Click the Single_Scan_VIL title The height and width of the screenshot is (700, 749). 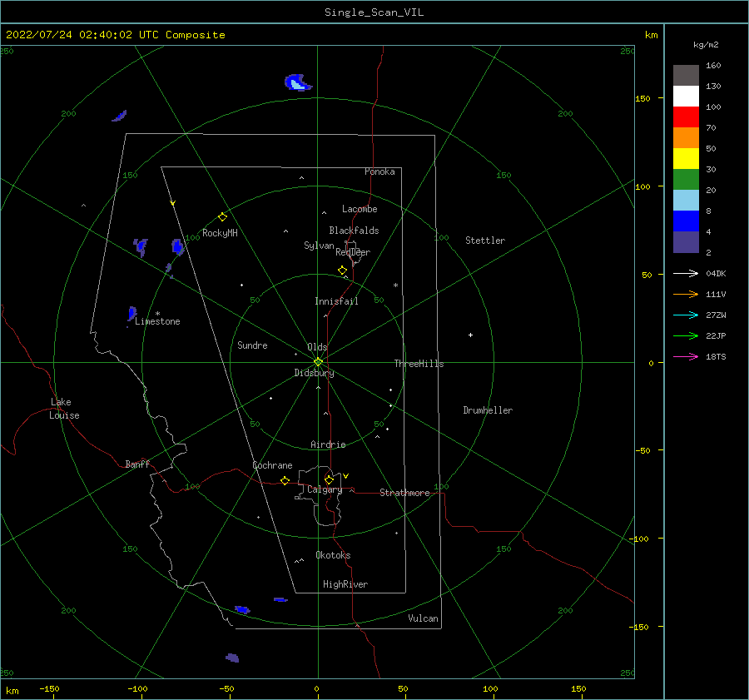pyautogui.click(x=374, y=12)
